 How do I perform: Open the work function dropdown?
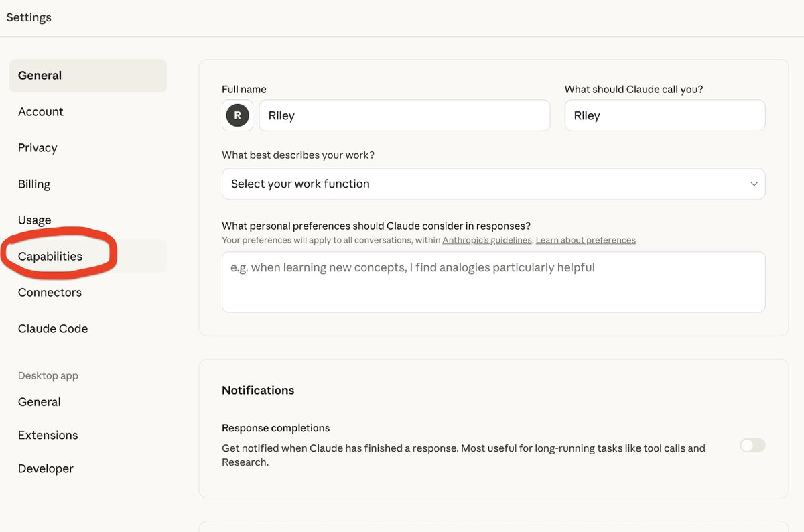click(x=493, y=184)
